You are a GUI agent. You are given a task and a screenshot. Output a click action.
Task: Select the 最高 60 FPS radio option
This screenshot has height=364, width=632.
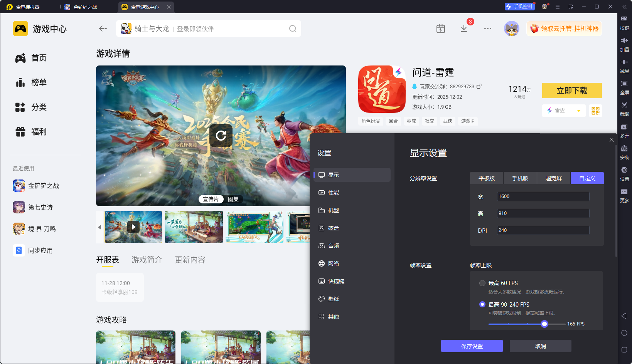tap(482, 283)
